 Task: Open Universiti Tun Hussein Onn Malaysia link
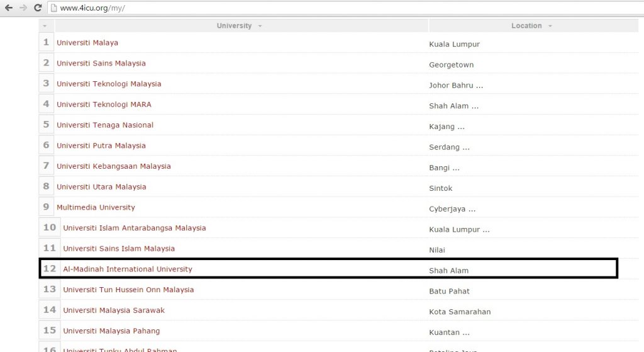coord(128,290)
